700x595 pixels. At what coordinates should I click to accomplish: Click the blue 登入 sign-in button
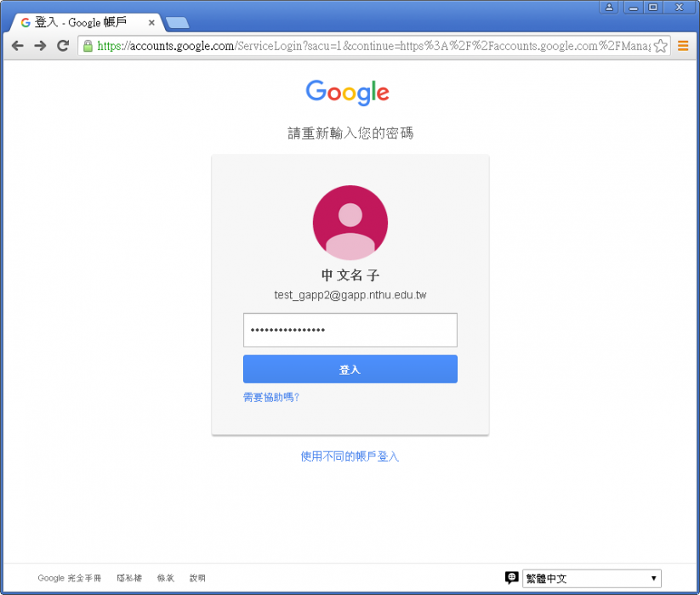tap(350, 369)
